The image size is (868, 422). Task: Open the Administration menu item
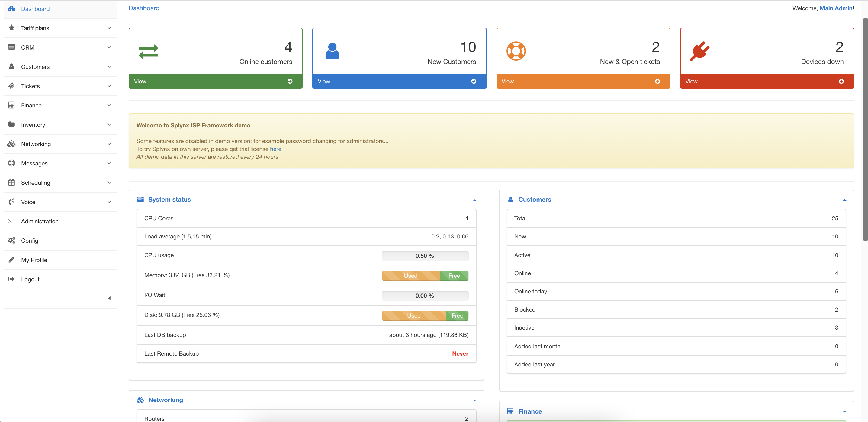tap(40, 221)
